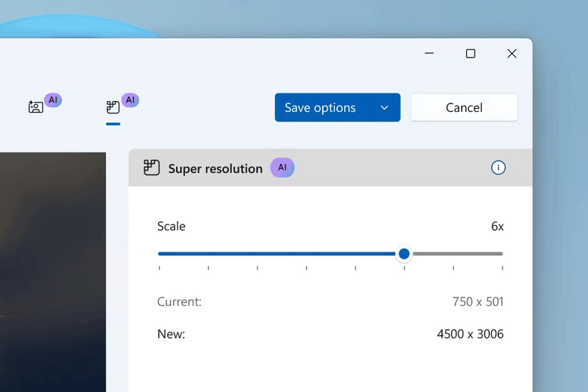Set the Scale slider to its last tick mark
The height and width of the screenshot is (392, 588).
pyautogui.click(x=502, y=254)
